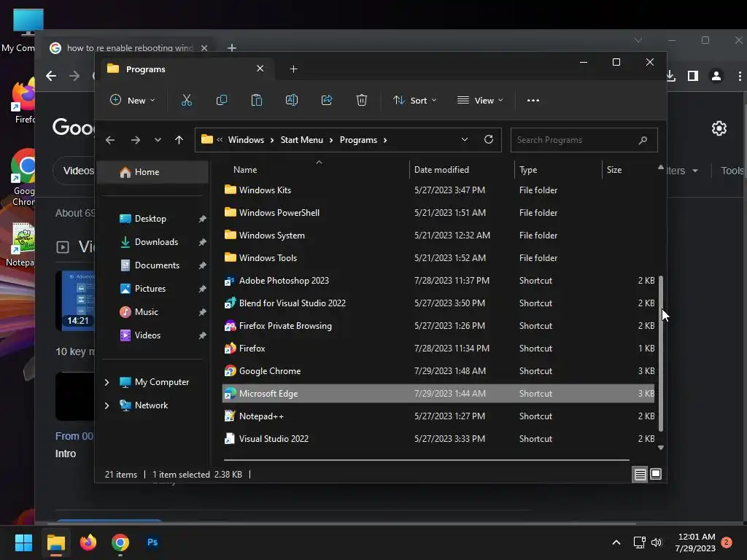Open the See more ellipsis menu
Screen dimensions: 747x560
[x=533, y=101]
